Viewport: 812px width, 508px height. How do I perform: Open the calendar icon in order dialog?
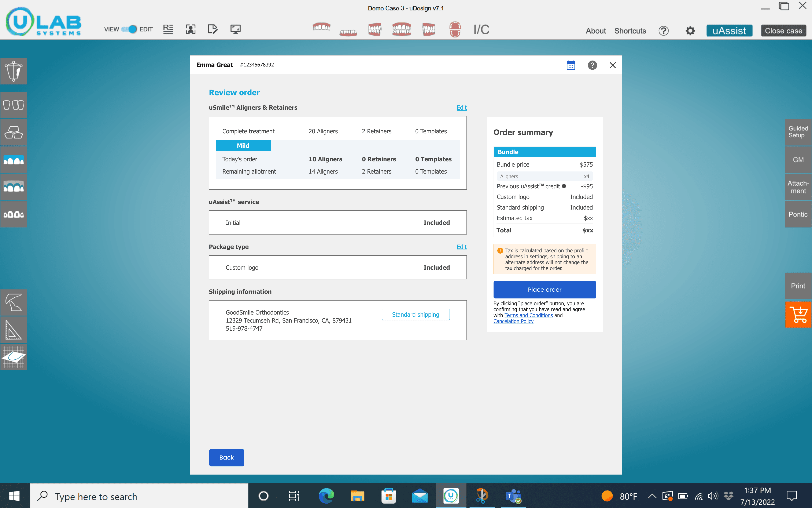[571, 65]
